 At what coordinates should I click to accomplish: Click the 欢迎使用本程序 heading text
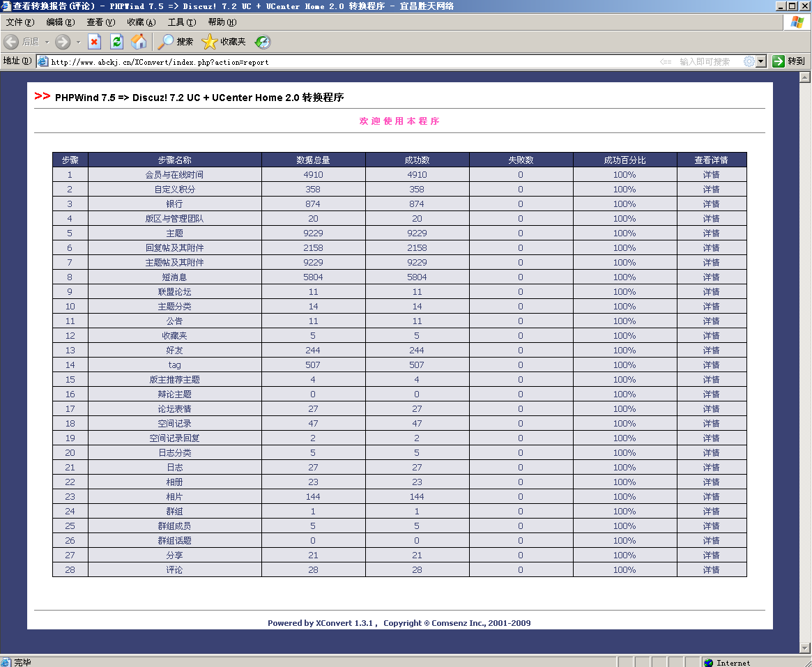[399, 121]
